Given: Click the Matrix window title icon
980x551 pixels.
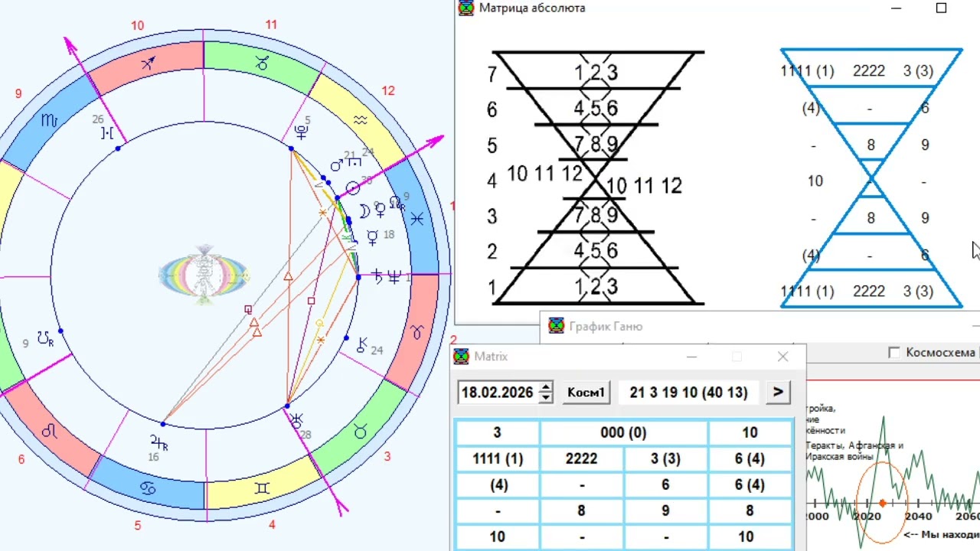Looking at the screenshot, I should coord(462,357).
